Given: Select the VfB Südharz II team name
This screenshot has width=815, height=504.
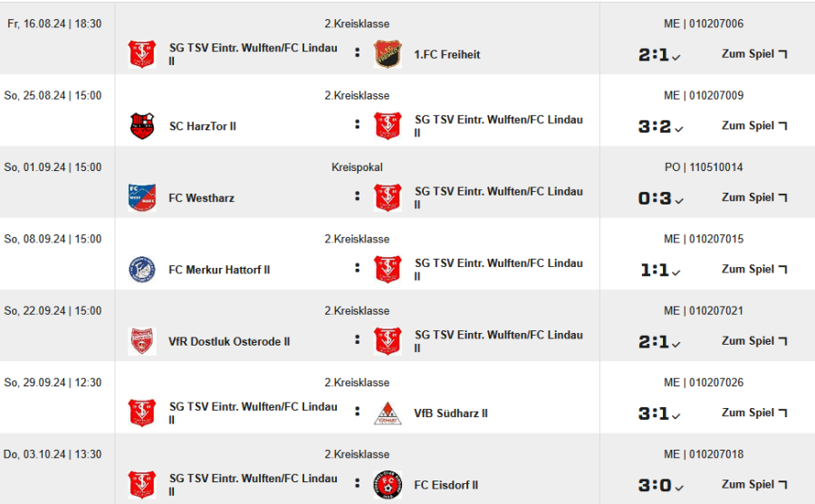Looking at the screenshot, I should (x=451, y=414).
